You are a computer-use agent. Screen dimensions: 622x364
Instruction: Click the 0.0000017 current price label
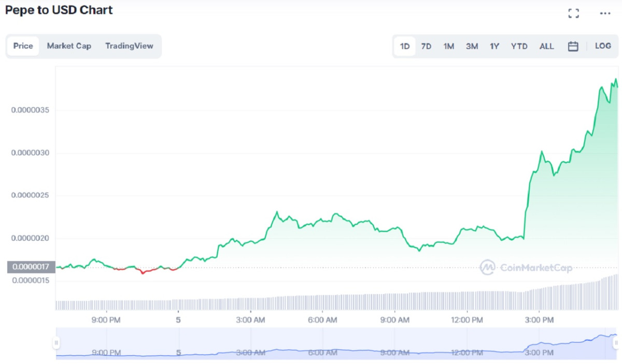click(x=31, y=267)
